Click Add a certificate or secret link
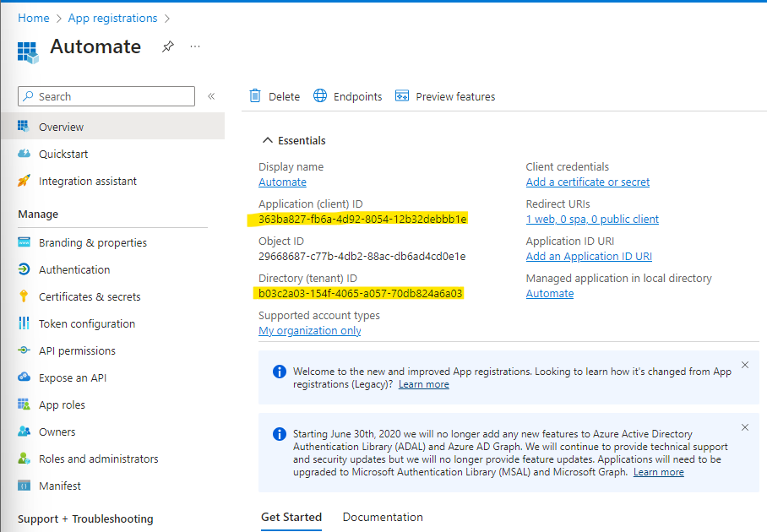This screenshot has width=767, height=532. click(x=588, y=182)
